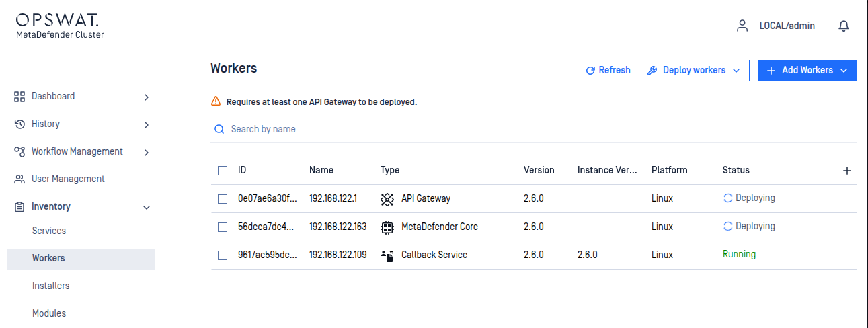Open the User Management page
Viewport: 868px width, 328px height.
coord(68,179)
